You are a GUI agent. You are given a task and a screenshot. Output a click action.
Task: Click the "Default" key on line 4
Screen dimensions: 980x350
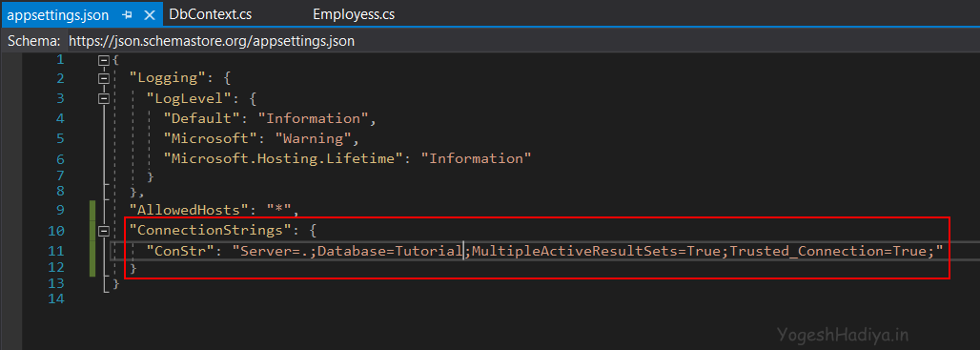(x=201, y=119)
